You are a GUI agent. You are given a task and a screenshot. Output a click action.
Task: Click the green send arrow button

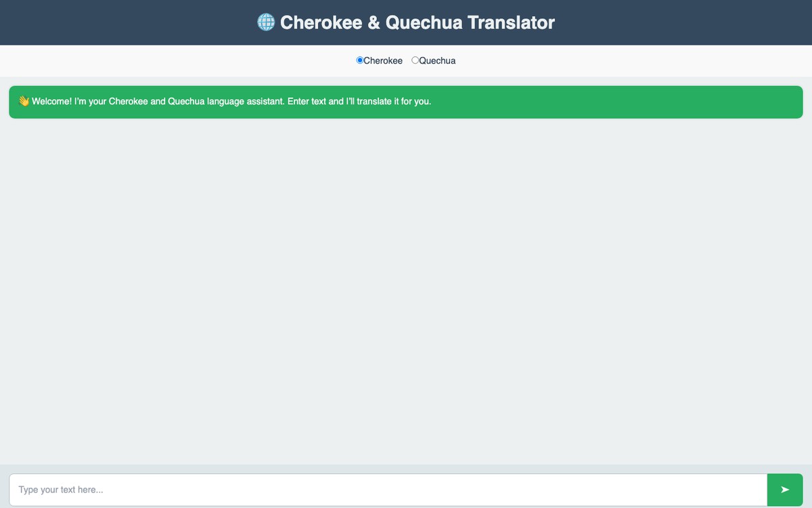click(785, 490)
